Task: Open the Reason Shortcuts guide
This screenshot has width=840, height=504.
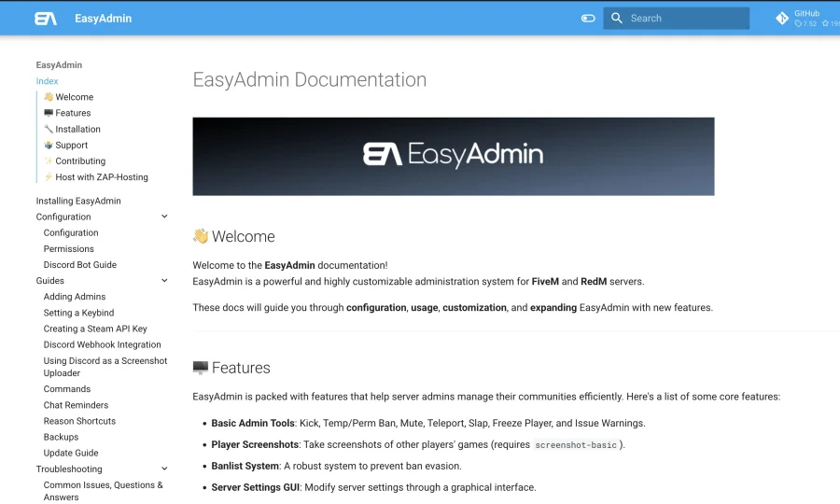Action: coord(79,421)
